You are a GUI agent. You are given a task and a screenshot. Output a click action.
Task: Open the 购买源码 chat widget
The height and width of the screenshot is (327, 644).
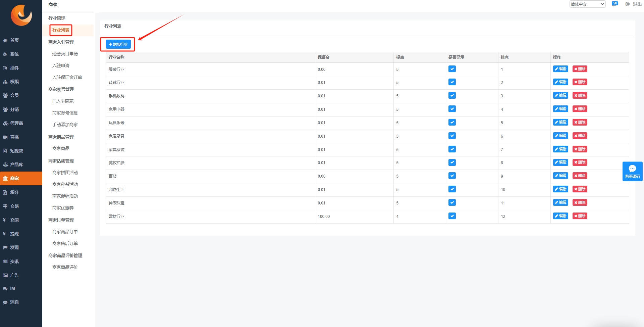click(632, 172)
